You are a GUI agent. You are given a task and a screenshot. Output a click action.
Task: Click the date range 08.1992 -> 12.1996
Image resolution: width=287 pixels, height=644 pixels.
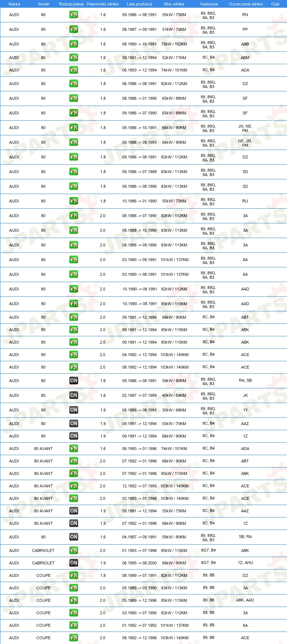139,638
